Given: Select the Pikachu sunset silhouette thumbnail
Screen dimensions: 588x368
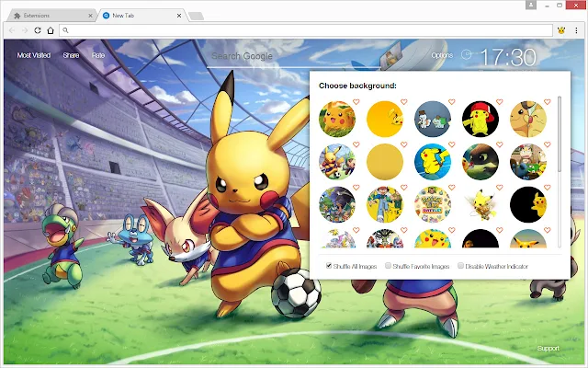Looking at the screenshot, I should [528, 238].
